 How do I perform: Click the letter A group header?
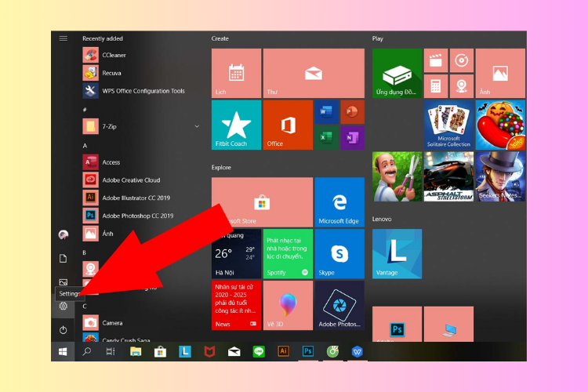85,146
